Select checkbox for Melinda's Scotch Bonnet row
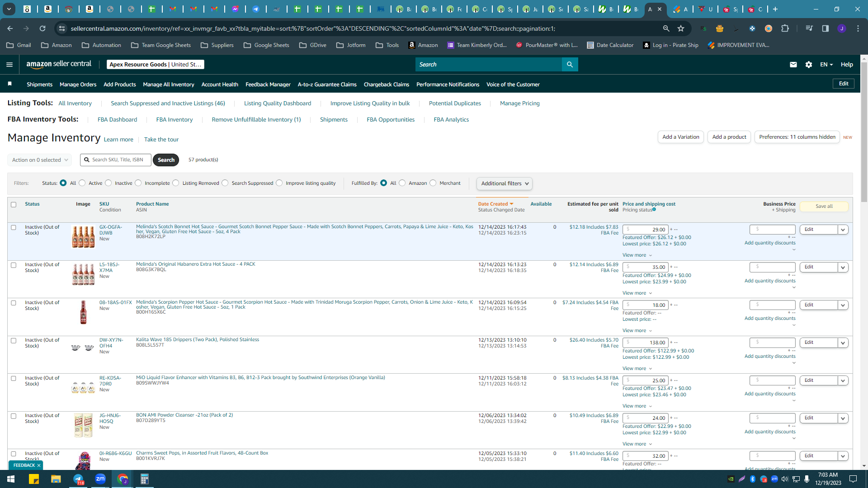The width and height of the screenshot is (868, 488). [14, 228]
